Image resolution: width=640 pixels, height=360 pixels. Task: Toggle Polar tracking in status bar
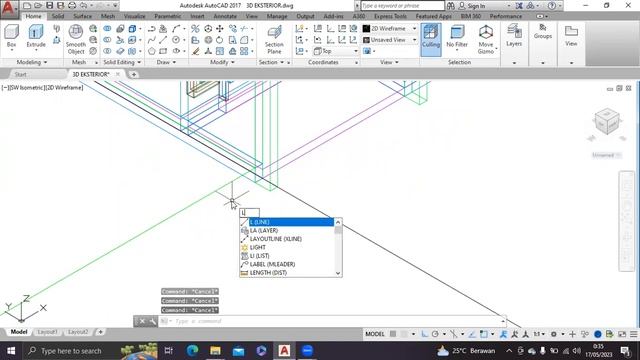(x=435, y=334)
